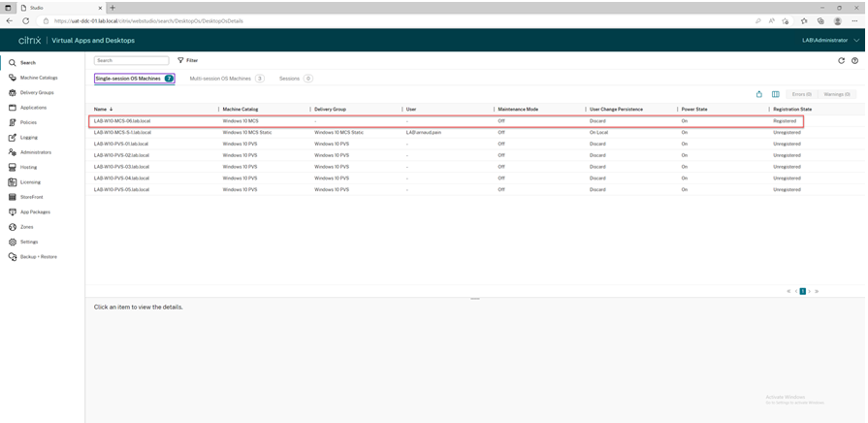This screenshot has height=423, width=868.
Task: Sort by the Name column header
Action: click(x=101, y=110)
